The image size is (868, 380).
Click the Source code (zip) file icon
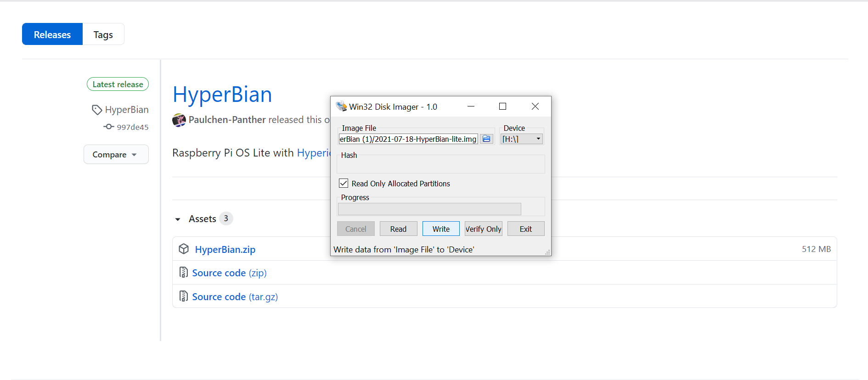click(x=184, y=273)
